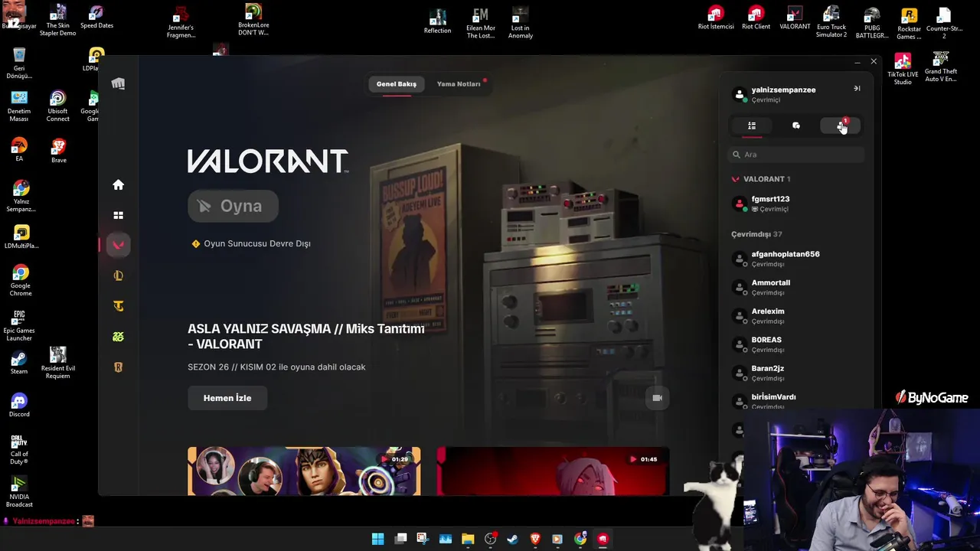Open VALORANT desktop shortcut
The height and width of the screenshot is (551, 980).
coord(795,18)
